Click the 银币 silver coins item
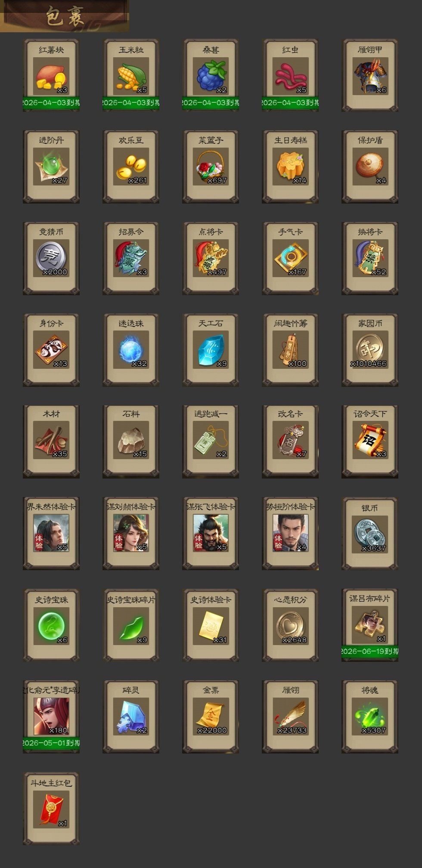 tap(370, 533)
